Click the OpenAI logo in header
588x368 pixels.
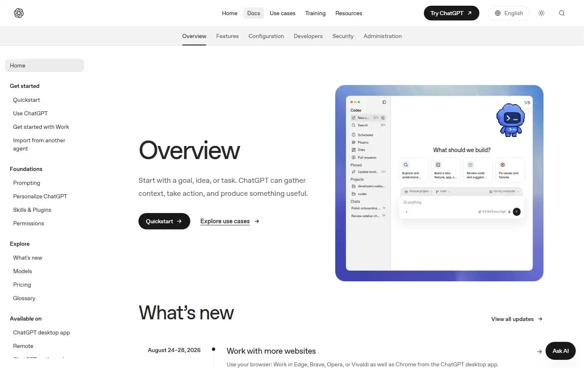pyautogui.click(x=19, y=13)
